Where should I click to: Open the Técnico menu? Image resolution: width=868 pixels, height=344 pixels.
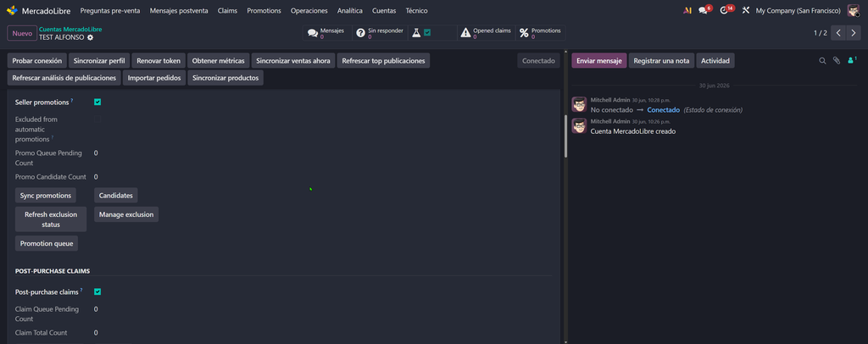[416, 10]
